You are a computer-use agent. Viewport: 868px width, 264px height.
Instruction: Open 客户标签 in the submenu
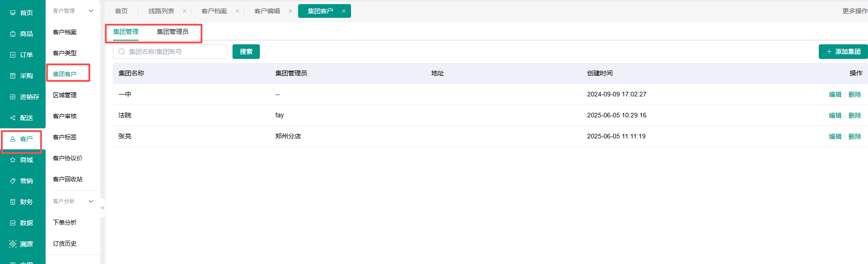(x=65, y=137)
